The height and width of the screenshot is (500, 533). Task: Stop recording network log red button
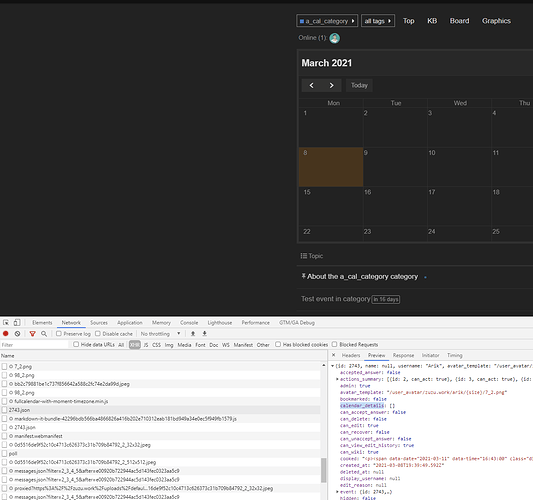pyautogui.click(x=6, y=334)
